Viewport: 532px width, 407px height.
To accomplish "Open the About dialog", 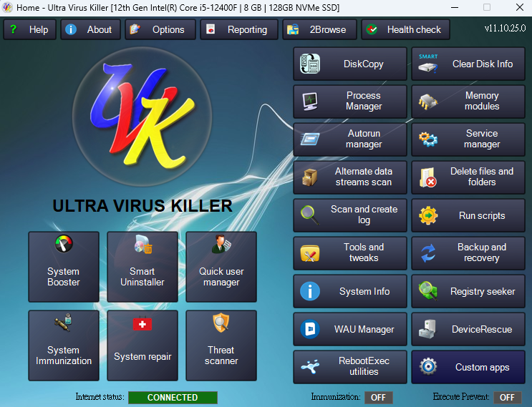I will coord(91,29).
